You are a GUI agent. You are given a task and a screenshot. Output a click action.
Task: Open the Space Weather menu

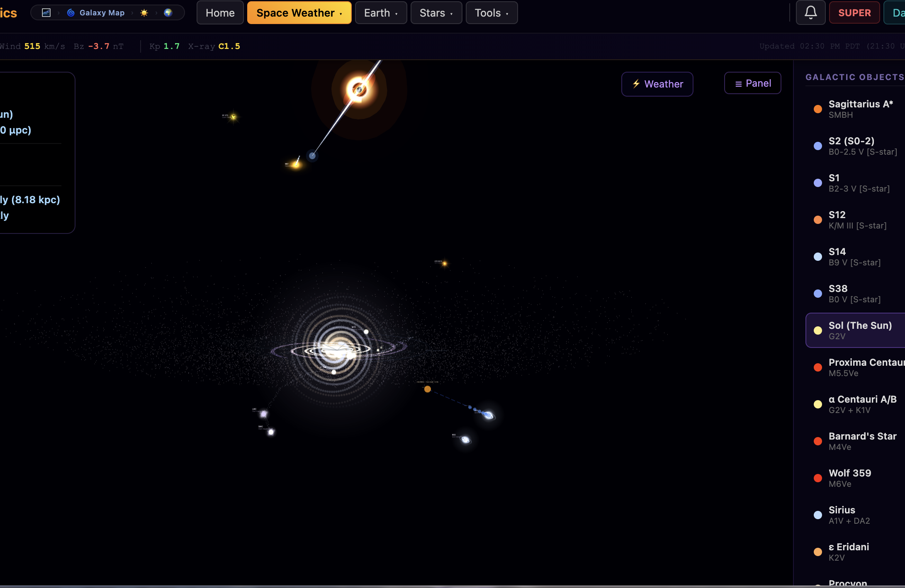click(299, 12)
